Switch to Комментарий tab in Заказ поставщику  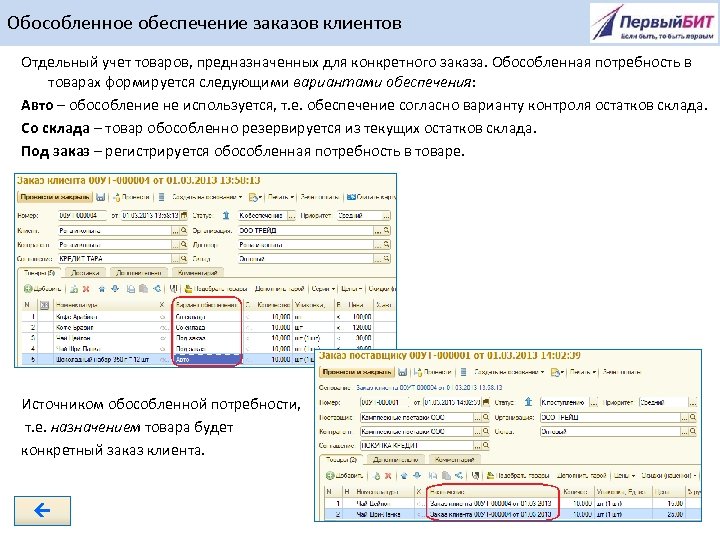click(x=455, y=460)
